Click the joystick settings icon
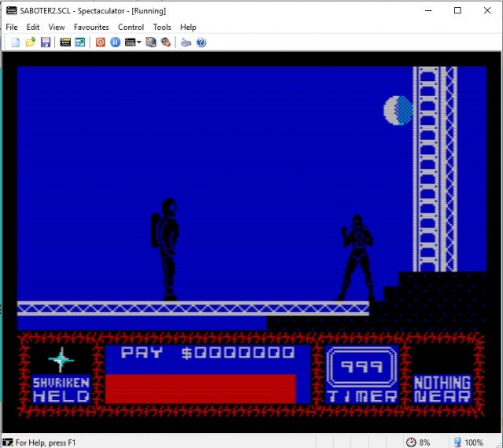This screenshot has width=503, height=448. point(166,42)
